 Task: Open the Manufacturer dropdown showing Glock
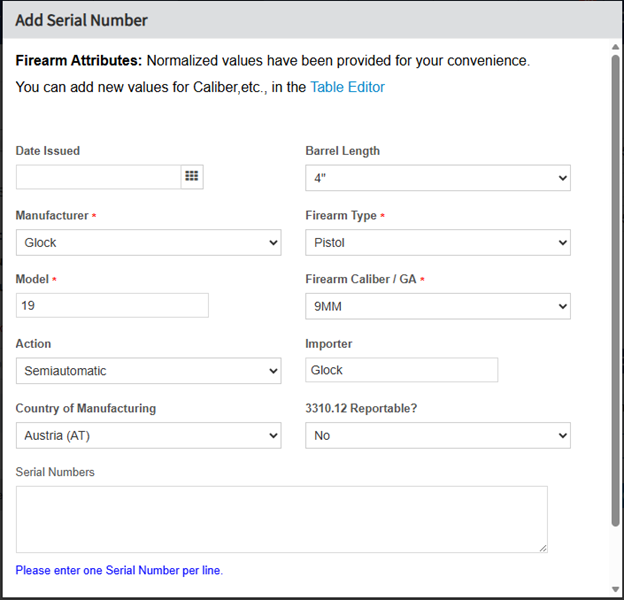tap(148, 243)
